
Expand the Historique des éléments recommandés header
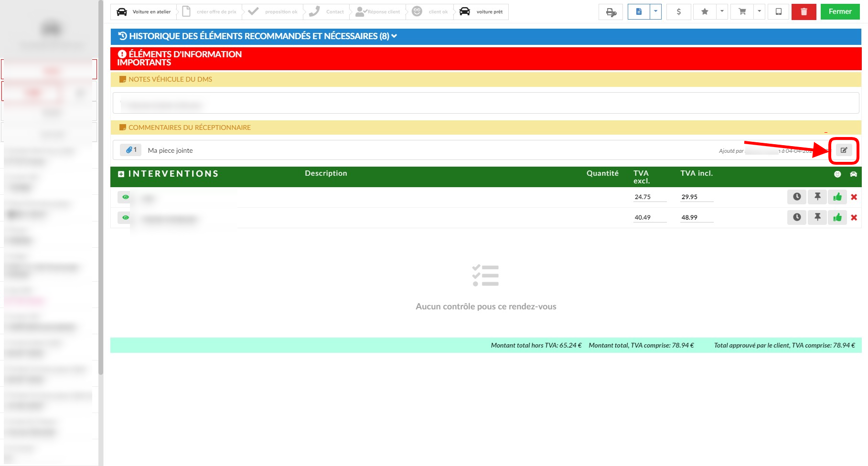[486, 36]
